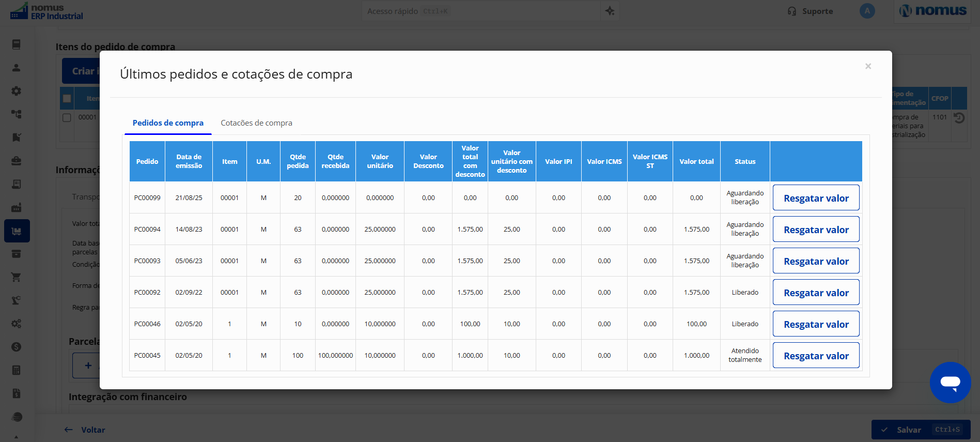Click Resgatar valor for PC00045
The image size is (980, 442).
(816, 356)
